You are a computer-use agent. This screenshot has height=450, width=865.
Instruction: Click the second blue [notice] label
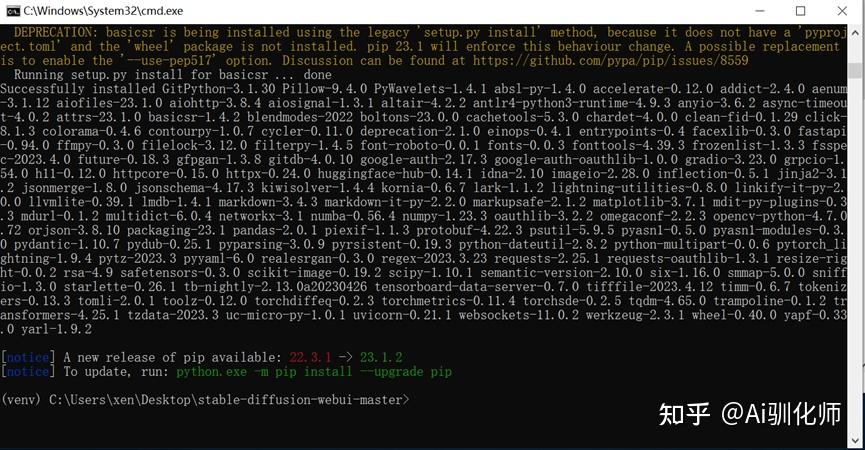click(28, 372)
